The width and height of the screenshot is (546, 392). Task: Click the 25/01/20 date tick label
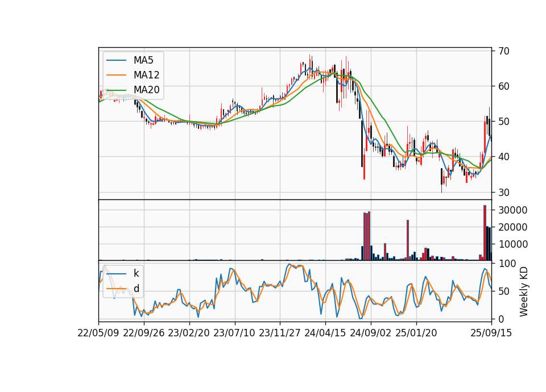416,333
